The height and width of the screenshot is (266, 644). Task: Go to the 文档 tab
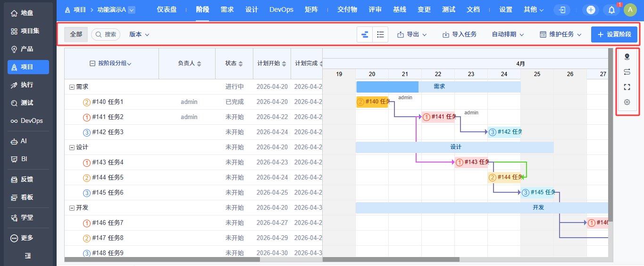(473, 9)
